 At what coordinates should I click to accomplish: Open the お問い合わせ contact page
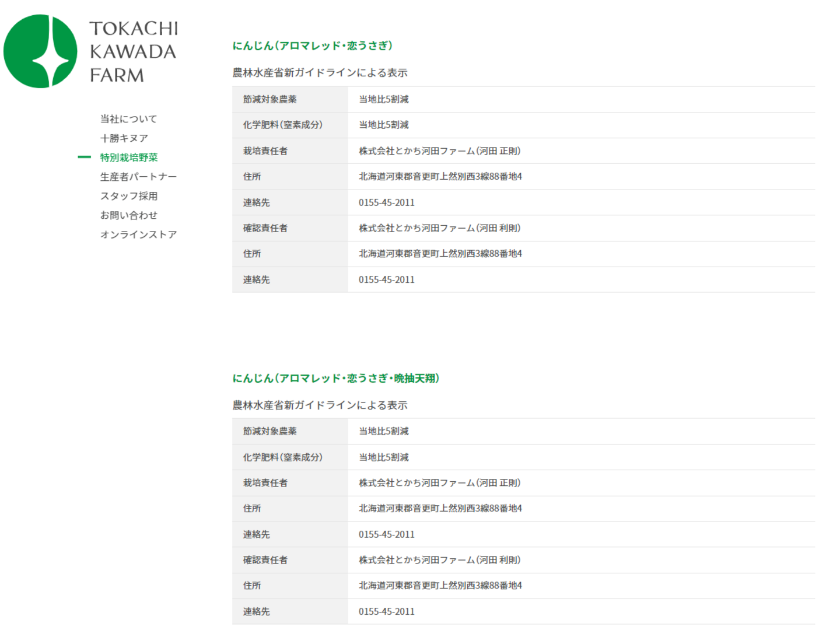point(129,215)
